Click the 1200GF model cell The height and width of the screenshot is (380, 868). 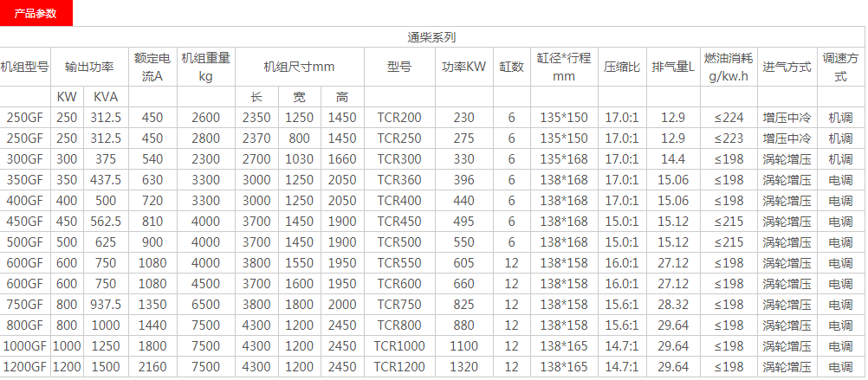25,367
